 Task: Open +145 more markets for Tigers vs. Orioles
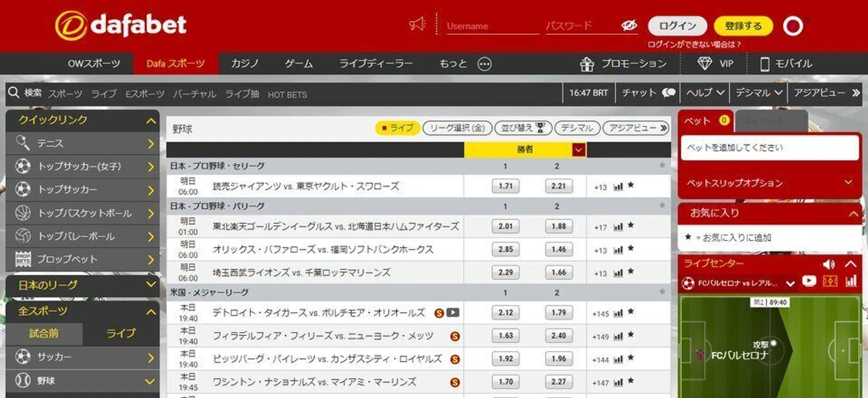600,314
